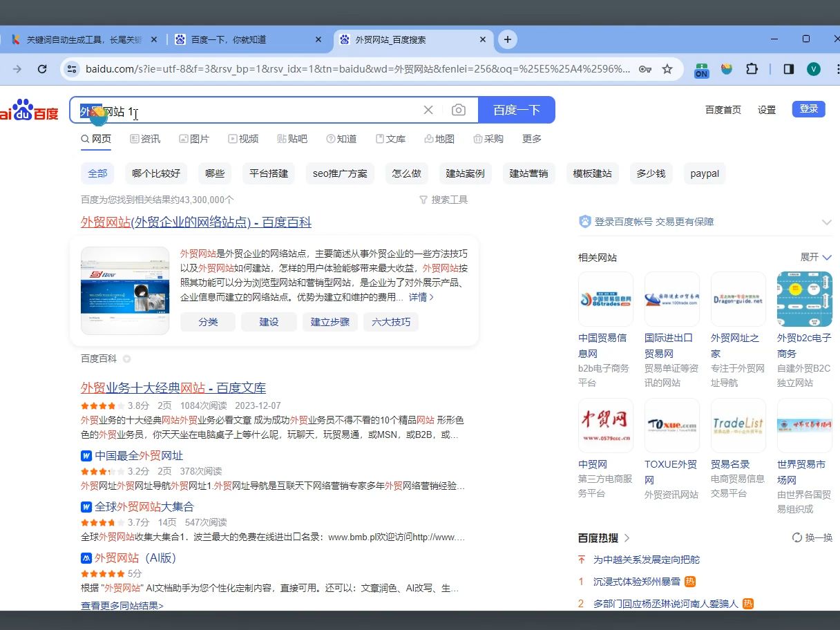This screenshot has width=840, height=630.
Task: Select the 文库 search category
Action: click(390, 139)
